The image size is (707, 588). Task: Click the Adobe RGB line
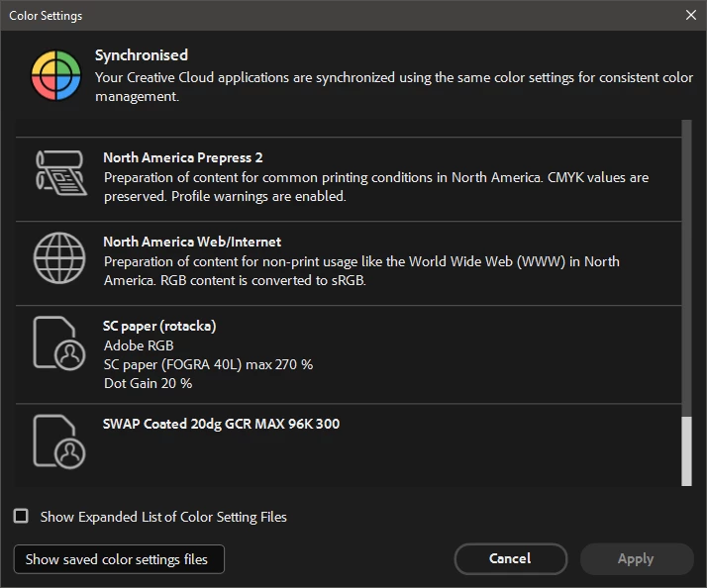139,345
